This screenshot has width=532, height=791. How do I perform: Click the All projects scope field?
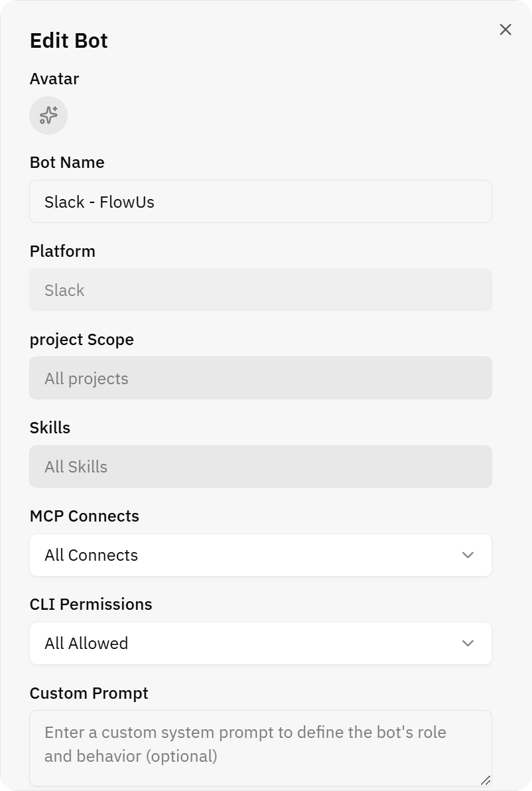point(260,378)
